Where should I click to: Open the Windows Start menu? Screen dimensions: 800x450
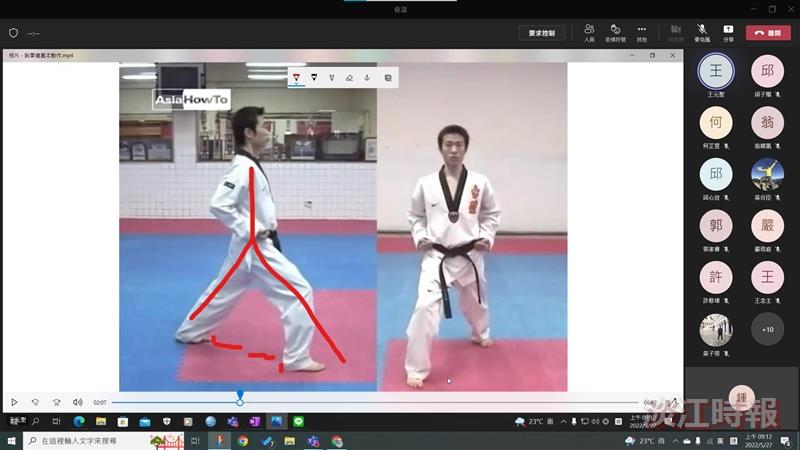pyautogui.click(x=11, y=441)
